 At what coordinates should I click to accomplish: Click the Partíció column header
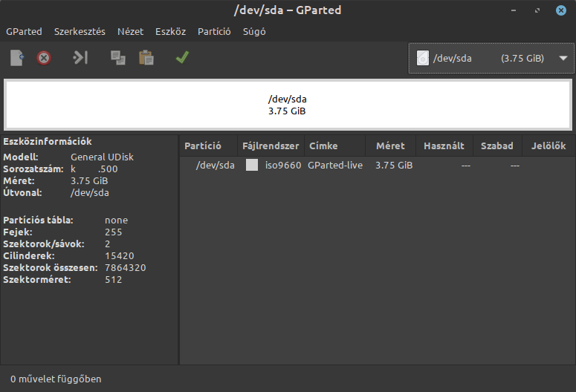point(208,146)
